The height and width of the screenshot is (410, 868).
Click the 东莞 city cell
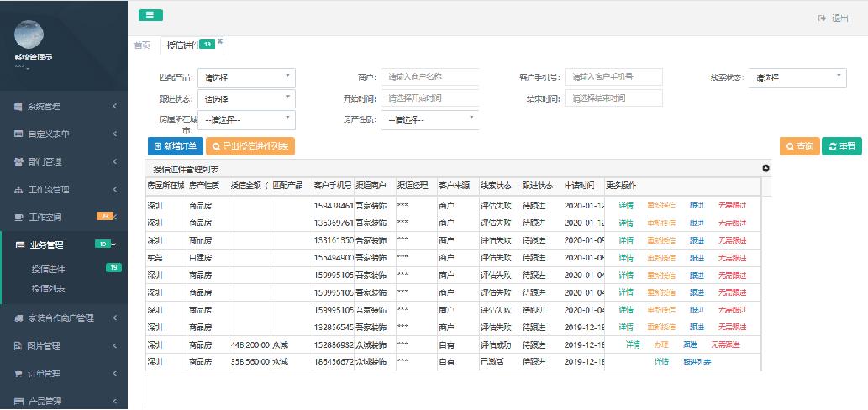166,258
